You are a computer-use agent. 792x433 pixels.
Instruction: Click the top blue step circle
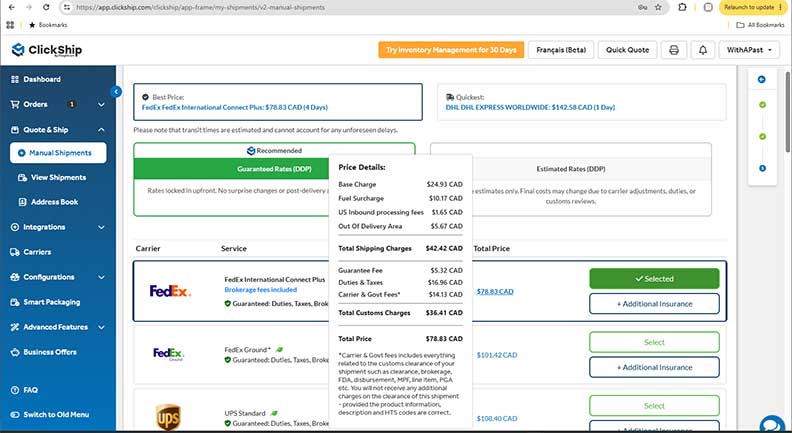762,79
